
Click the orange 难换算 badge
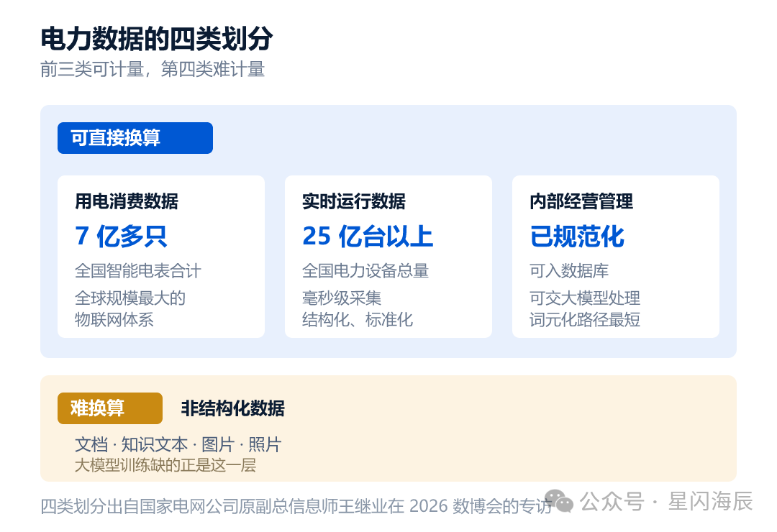click(110, 408)
